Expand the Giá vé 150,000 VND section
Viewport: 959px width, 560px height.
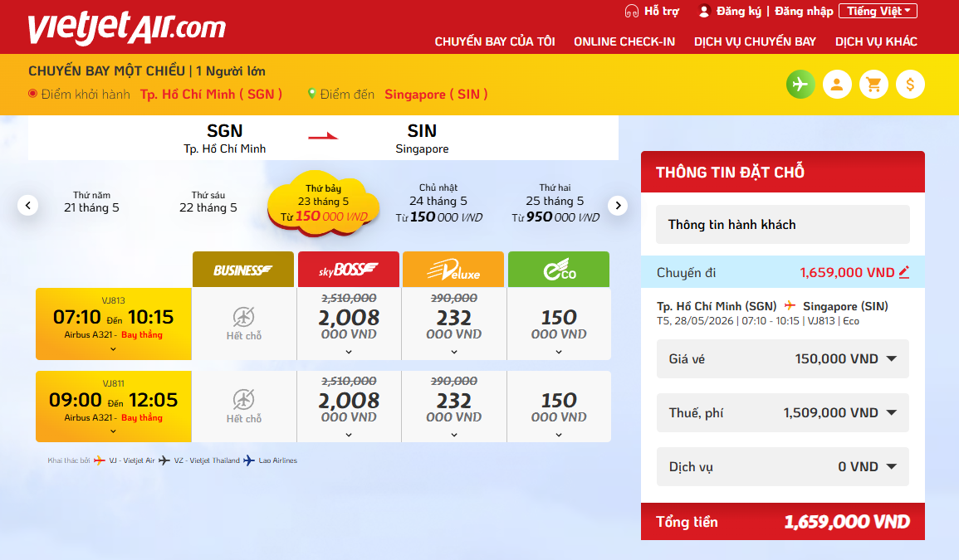click(783, 359)
